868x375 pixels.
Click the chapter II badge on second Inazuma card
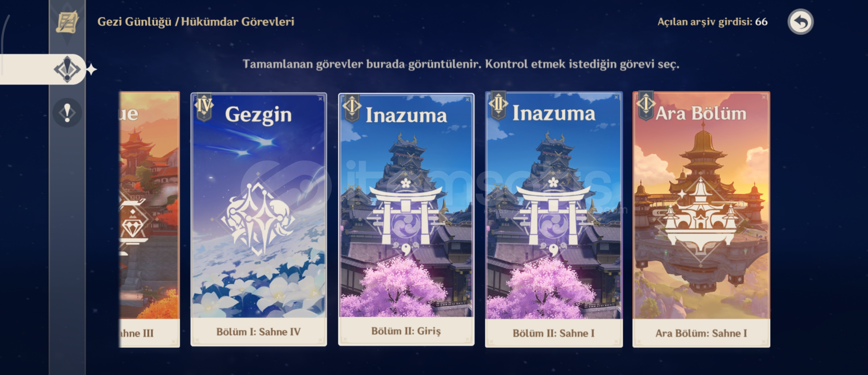click(498, 105)
